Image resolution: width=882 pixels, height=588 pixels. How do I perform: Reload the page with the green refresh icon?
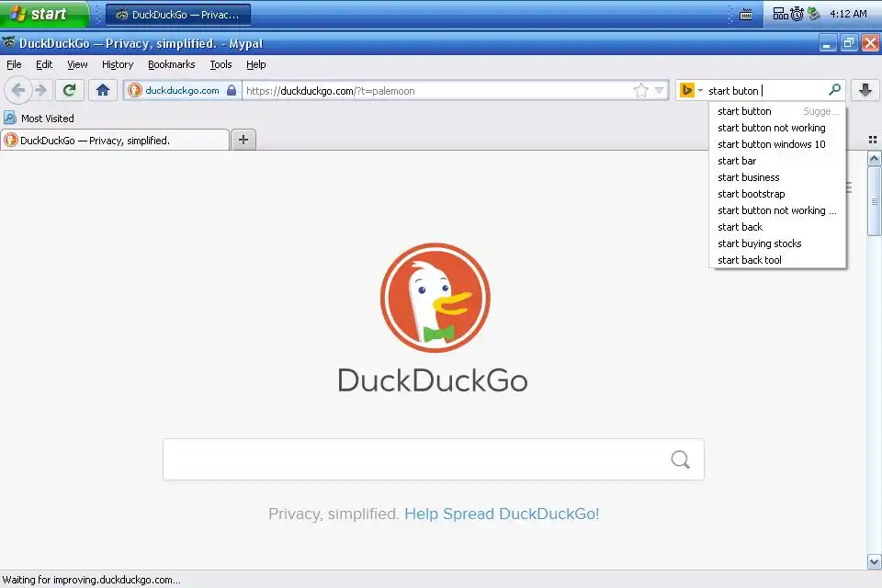click(70, 90)
